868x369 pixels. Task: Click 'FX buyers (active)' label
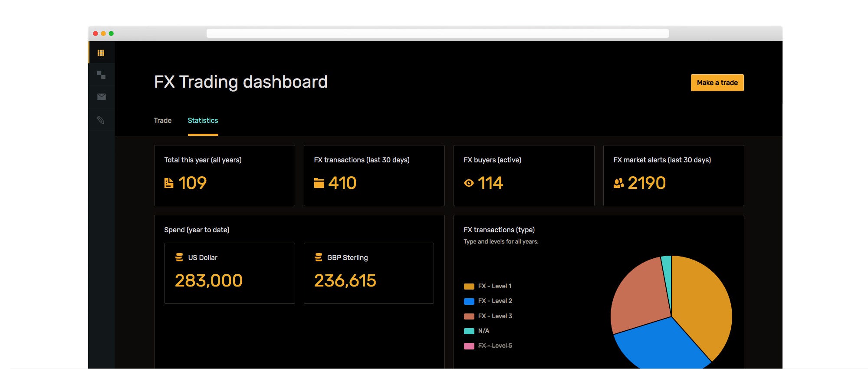pos(492,160)
